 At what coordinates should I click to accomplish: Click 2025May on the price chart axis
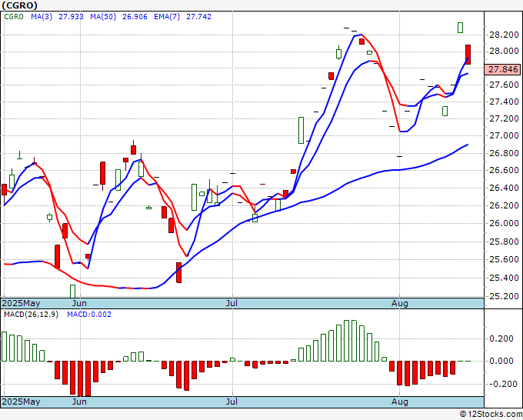[x=22, y=303]
